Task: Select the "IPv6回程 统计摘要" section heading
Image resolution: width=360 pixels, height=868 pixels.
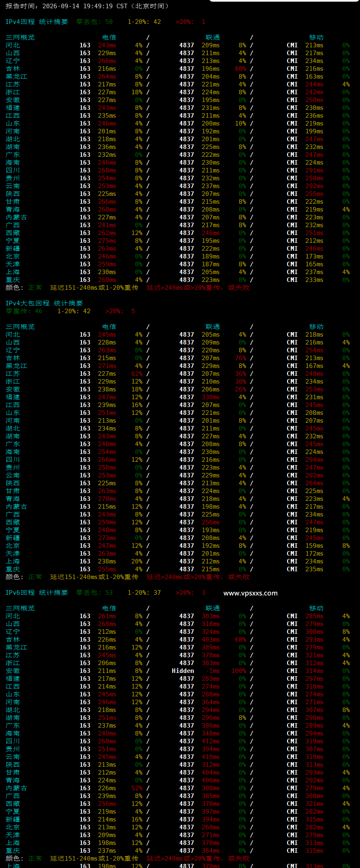Action: tap(37, 593)
